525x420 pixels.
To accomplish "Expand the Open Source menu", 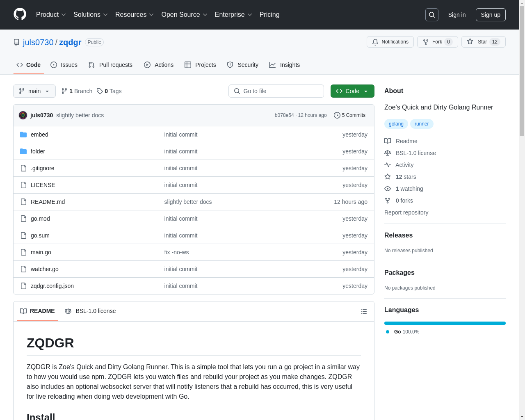I will coord(185,15).
